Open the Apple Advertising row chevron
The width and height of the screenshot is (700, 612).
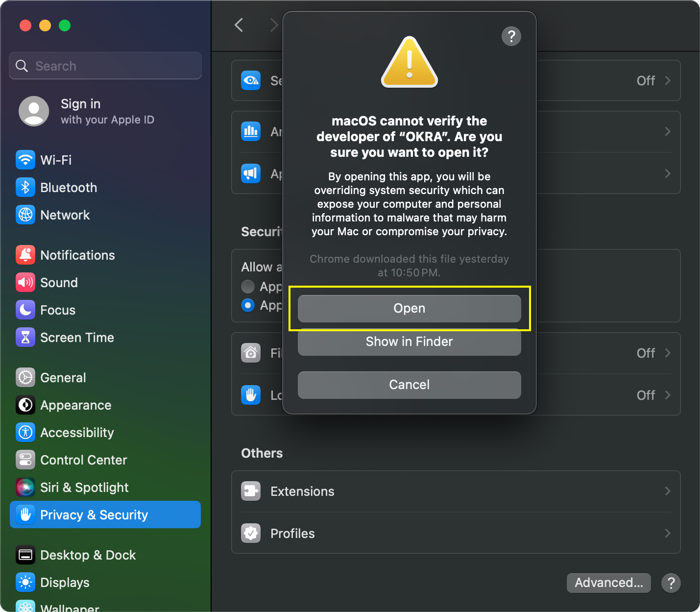point(668,173)
